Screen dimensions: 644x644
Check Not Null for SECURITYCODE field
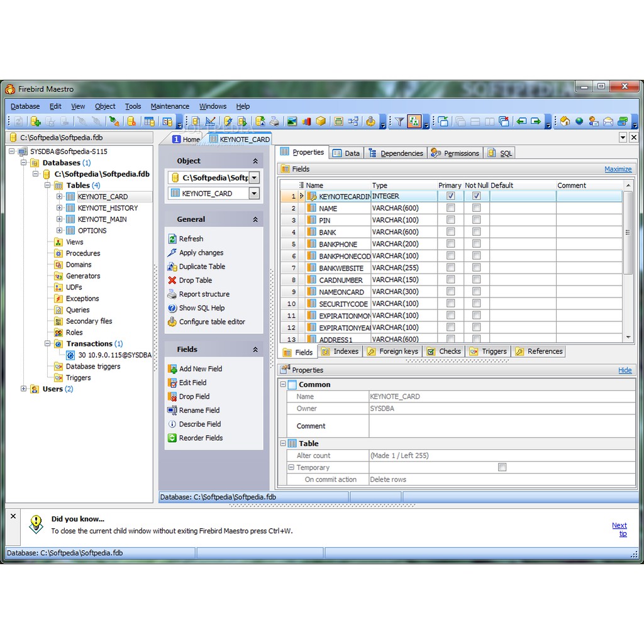pyautogui.click(x=477, y=304)
